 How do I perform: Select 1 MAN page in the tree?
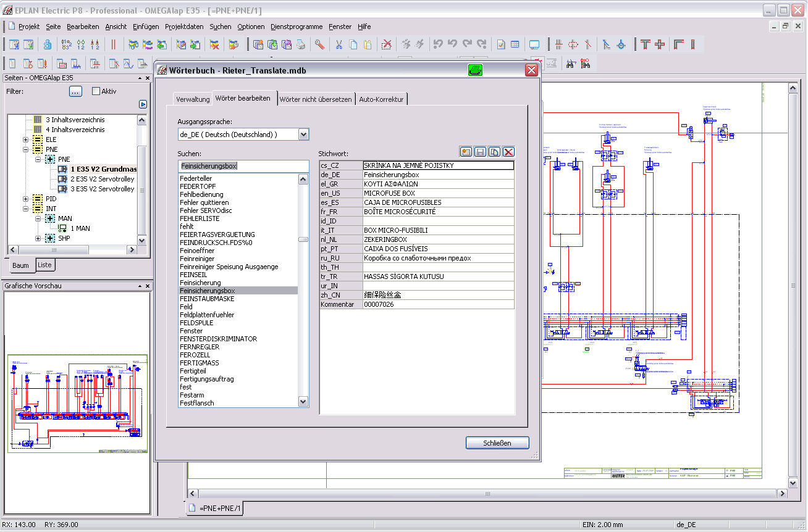click(80, 228)
